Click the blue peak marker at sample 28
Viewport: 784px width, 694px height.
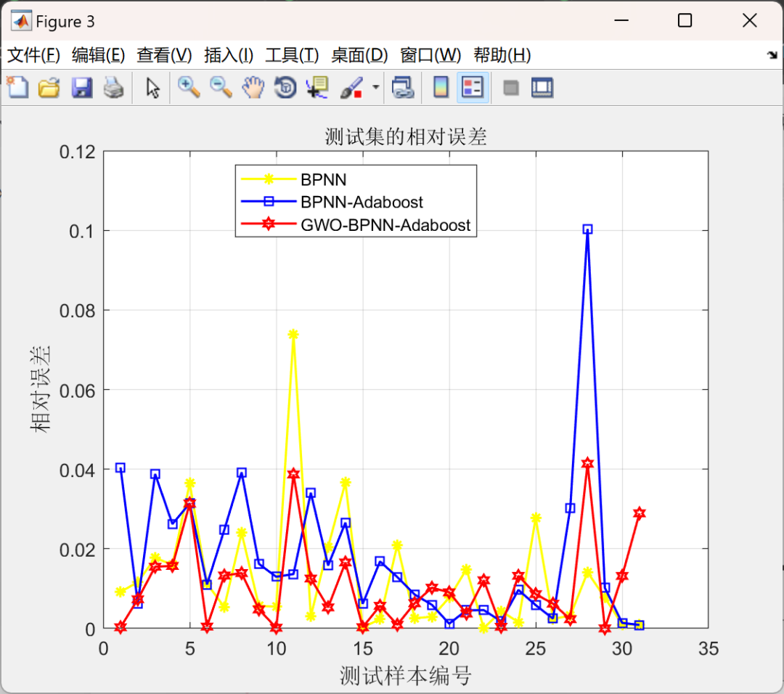[587, 229]
